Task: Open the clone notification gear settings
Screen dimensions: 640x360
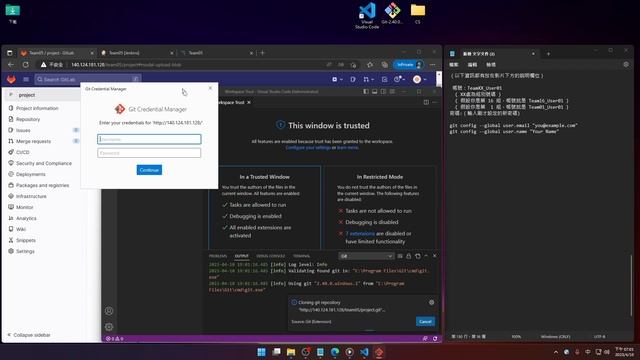Action: click(431, 302)
